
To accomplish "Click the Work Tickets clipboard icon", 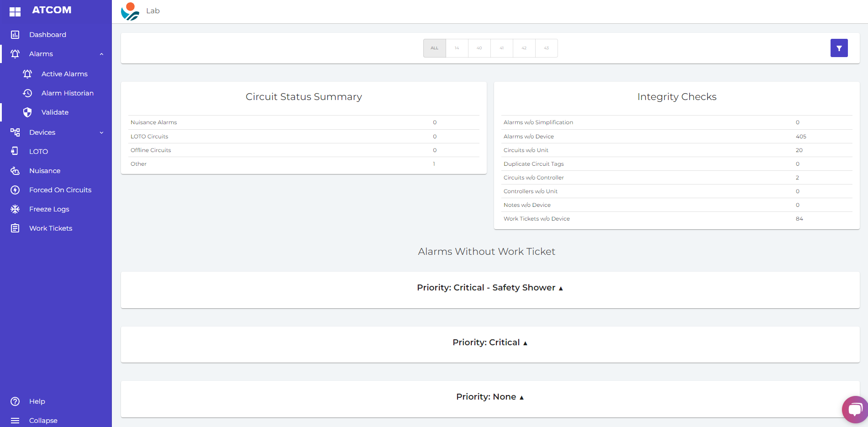I will (15, 228).
